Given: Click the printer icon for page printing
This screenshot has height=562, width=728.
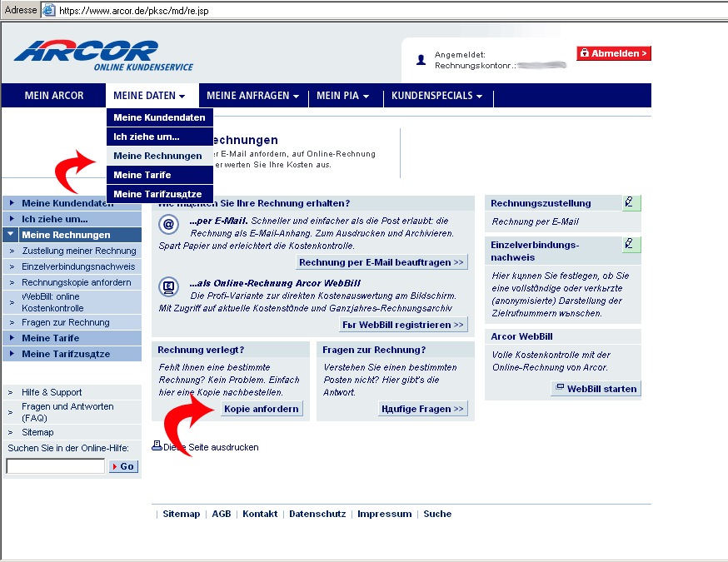Looking at the screenshot, I should [157, 446].
